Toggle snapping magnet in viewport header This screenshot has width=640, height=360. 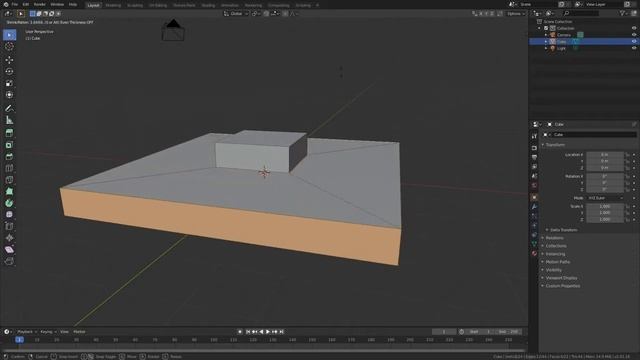coord(267,13)
